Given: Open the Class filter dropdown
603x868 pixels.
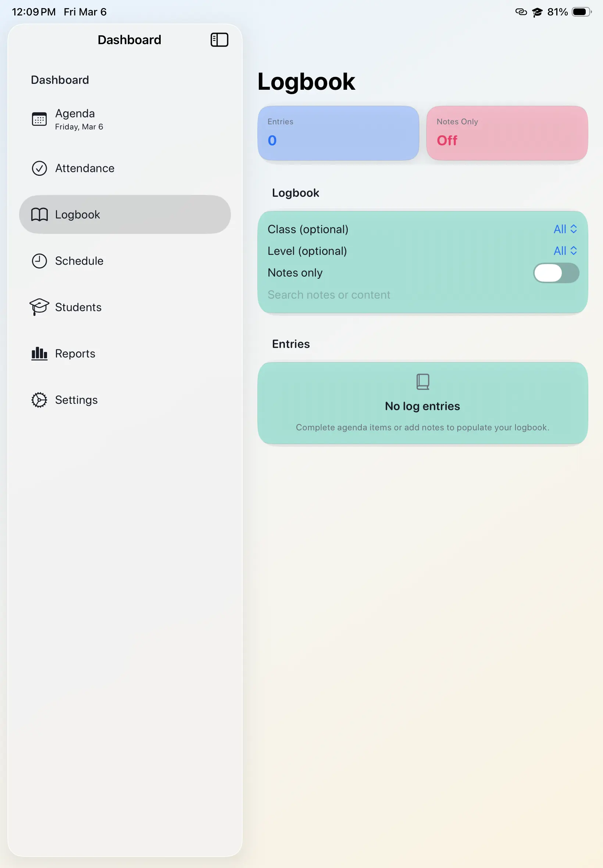Looking at the screenshot, I should click(565, 230).
